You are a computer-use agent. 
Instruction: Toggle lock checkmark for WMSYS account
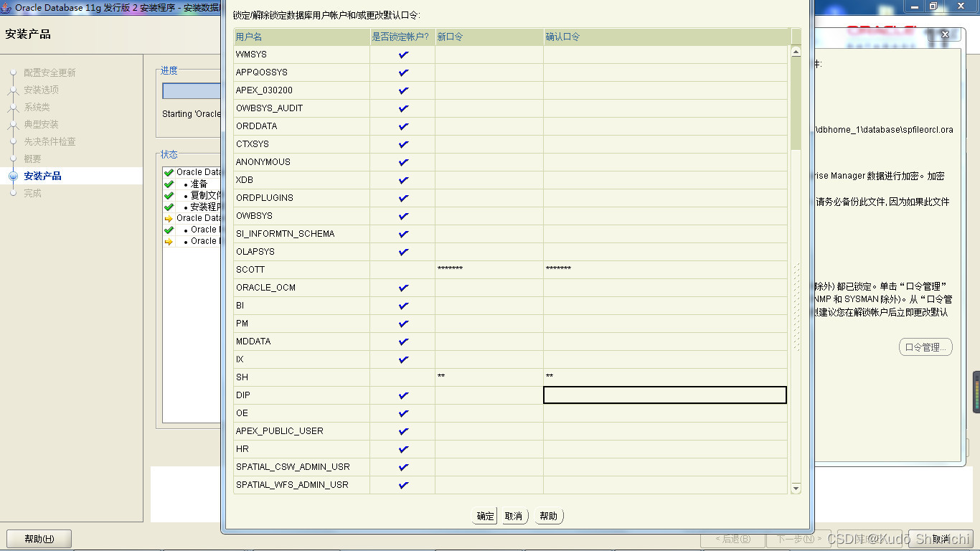403,55
